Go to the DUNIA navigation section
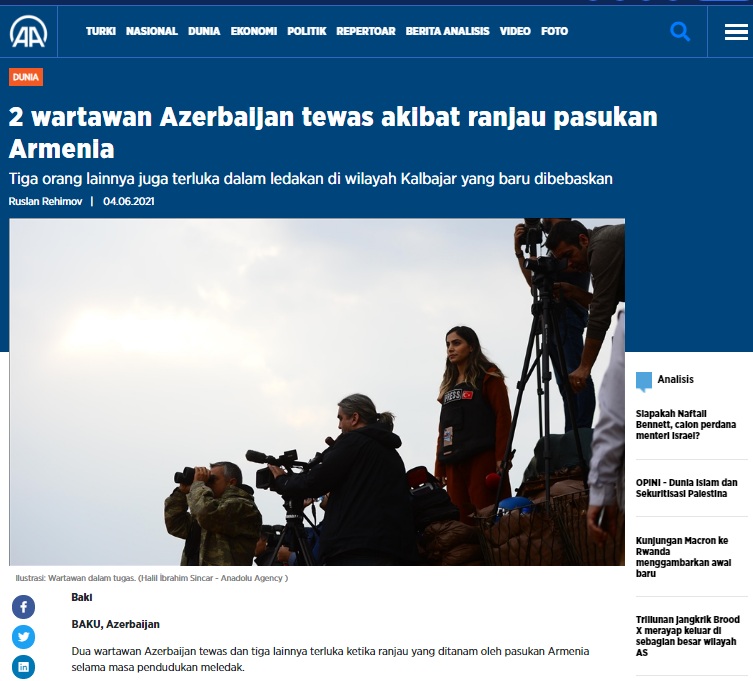Viewport: 753px width, 681px height. [204, 31]
